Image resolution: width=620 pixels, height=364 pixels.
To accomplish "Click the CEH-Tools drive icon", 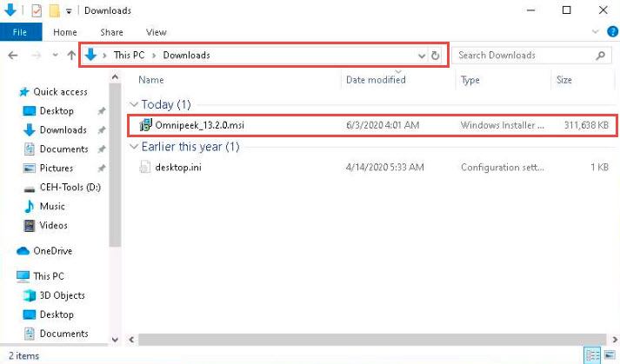I will pos(30,189).
